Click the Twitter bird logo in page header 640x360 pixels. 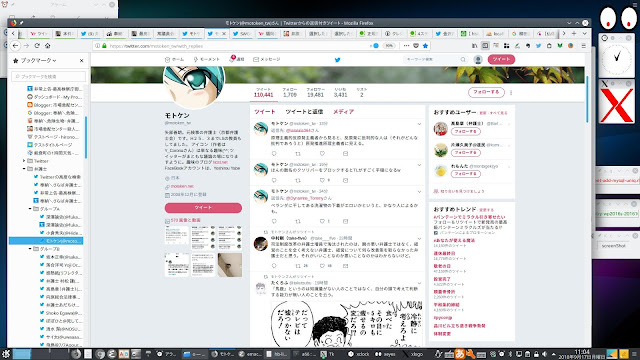[338, 60]
